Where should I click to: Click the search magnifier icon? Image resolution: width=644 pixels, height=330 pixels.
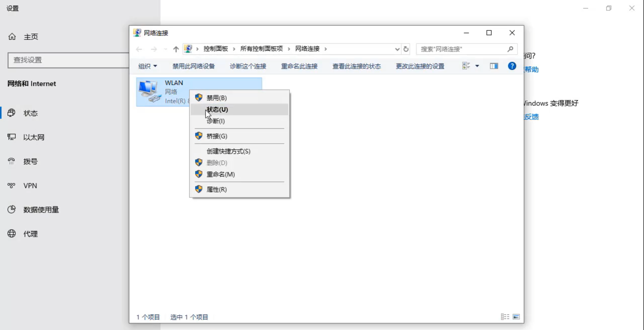[510, 49]
